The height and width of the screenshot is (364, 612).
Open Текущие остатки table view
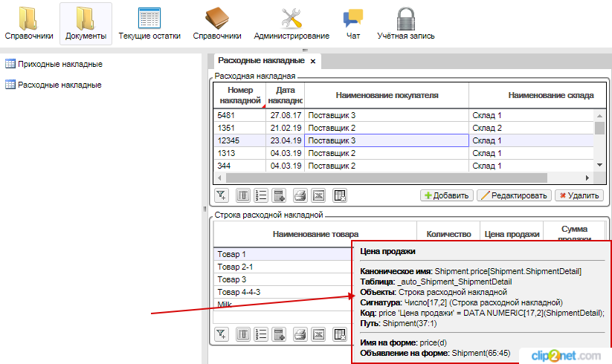[x=149, y=23]
